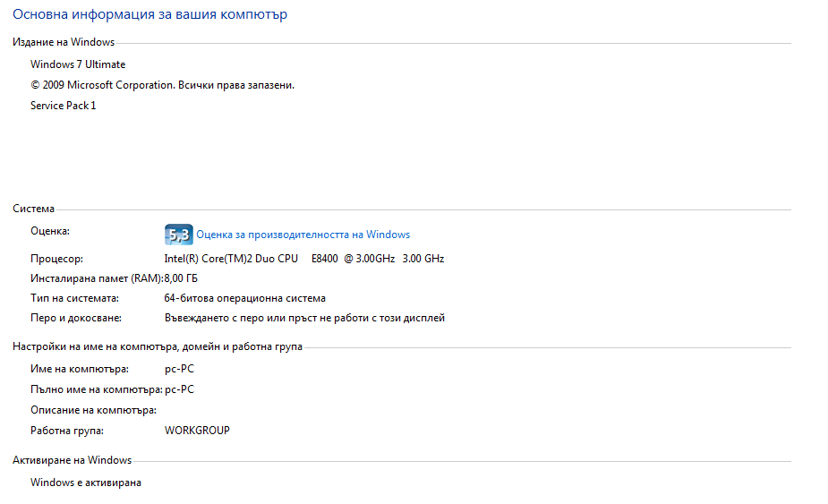Click the Активиране на Windows section header
This screenshot has width=828, height=504.
[73, 460]
